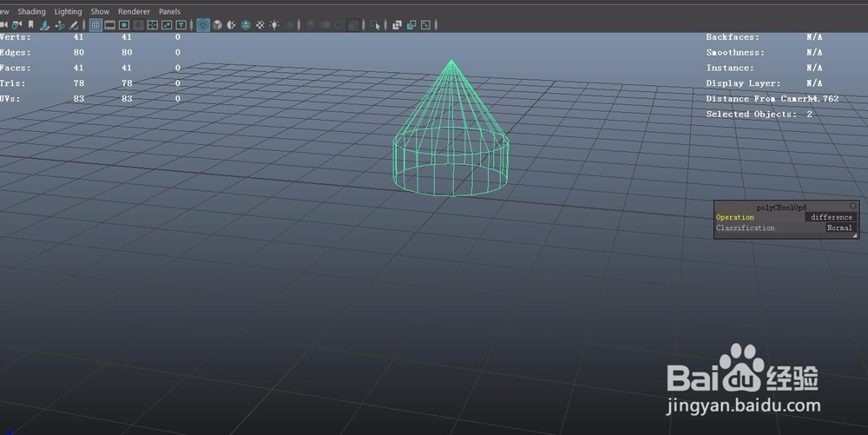
Task: Toggle X-ray active components icon
Action: [411, 25]
